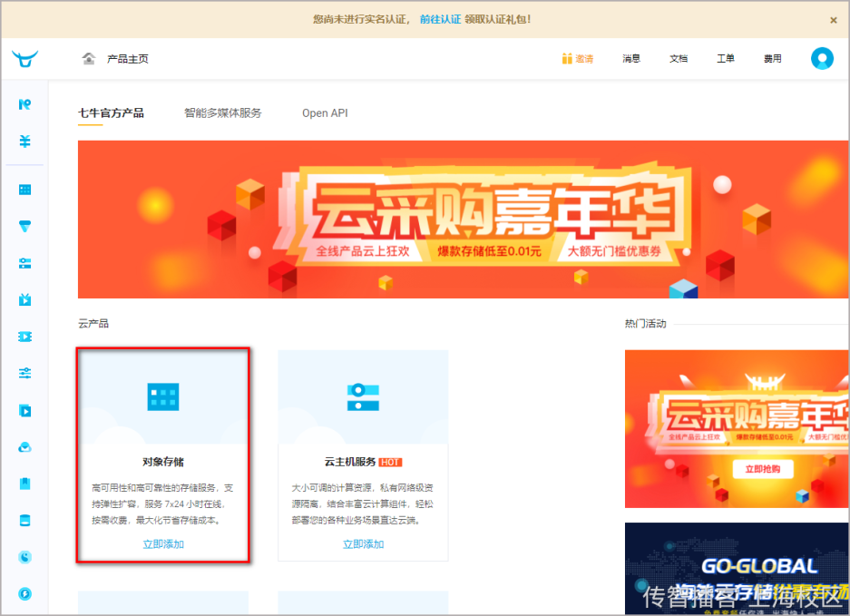Screen dimensions: 850x616
Task: Open the TV live streaming sidebar icon
Action: 24,300
